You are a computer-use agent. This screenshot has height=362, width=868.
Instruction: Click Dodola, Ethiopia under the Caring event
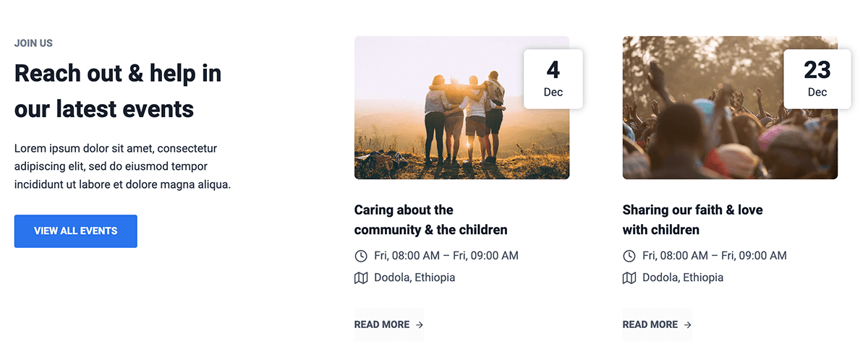[x=414, y=277]
